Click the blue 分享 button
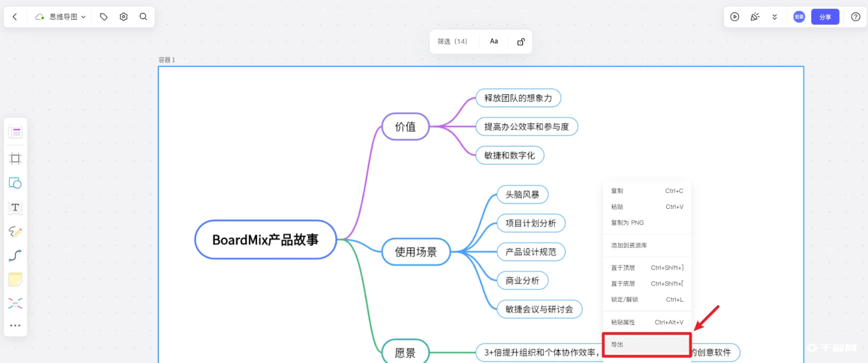868x363 pixels. point(825,17)
